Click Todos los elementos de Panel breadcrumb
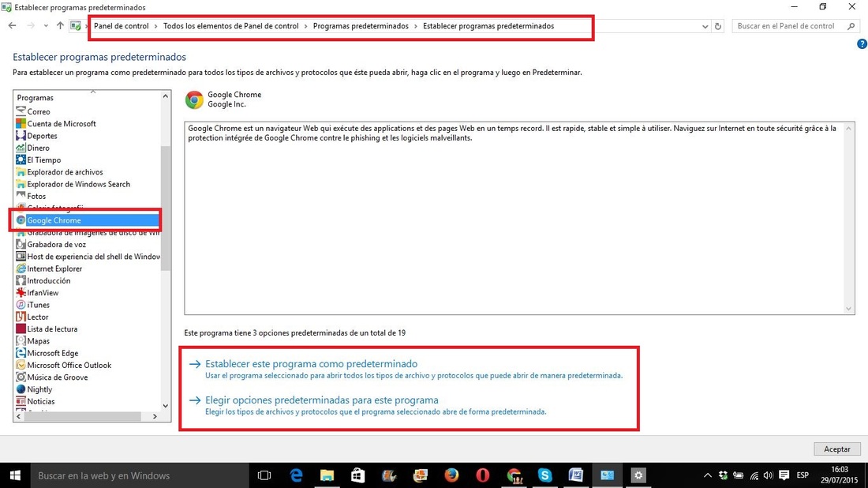 tap(231, 26)
